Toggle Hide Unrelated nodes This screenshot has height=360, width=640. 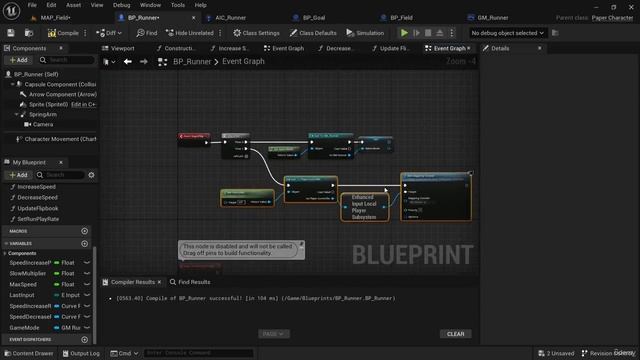pyautogui.click(x=190, y=33)
